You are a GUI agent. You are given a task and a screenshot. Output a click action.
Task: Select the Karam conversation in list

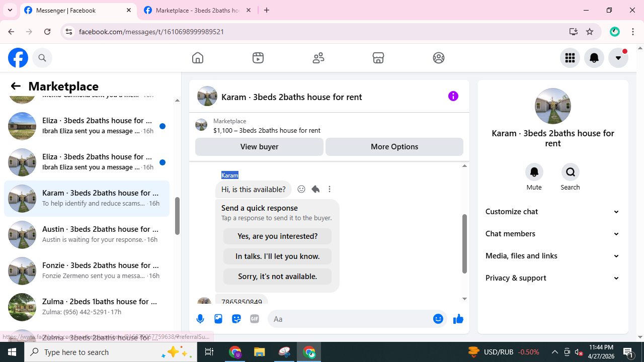click(x=87, y=199)
